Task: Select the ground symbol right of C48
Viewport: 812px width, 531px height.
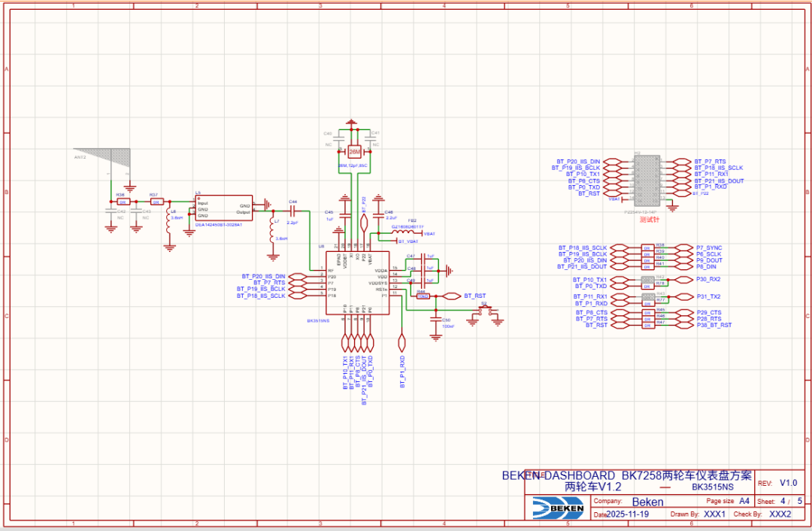Action: click(448, 271)
